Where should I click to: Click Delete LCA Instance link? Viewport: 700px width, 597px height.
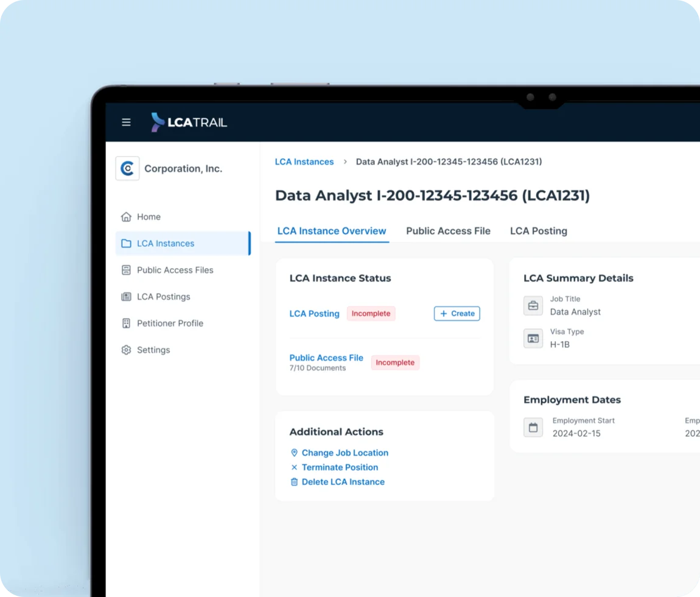coord(343,482)
